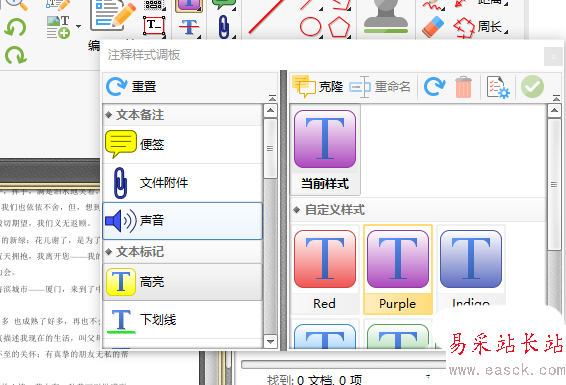The height and width of the screenshot is (385, 566).
Task: Select the stamp tool icon
Action: click(x=386, y=16)
